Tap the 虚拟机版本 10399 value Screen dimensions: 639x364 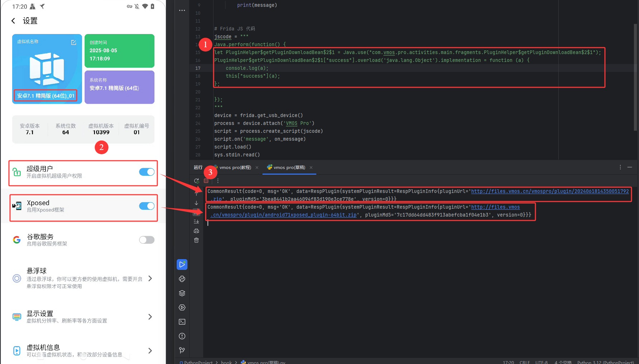(x=101, y=132)
